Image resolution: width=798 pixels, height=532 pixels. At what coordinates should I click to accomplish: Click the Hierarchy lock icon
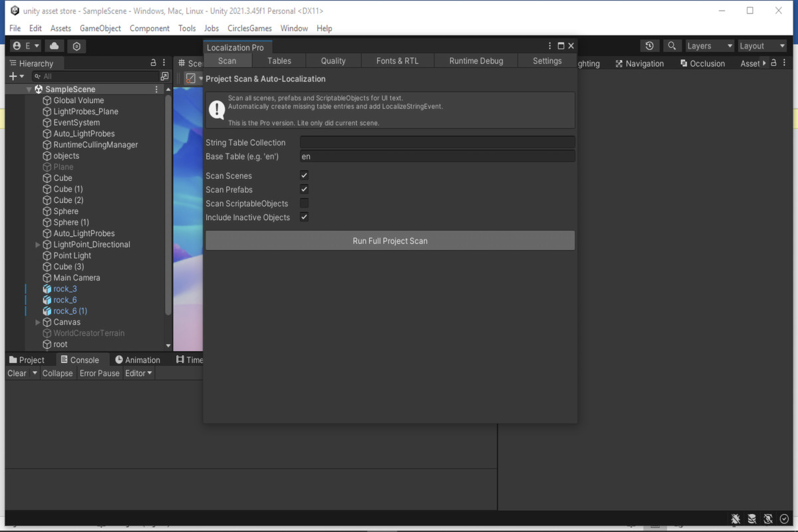point(154,63)
